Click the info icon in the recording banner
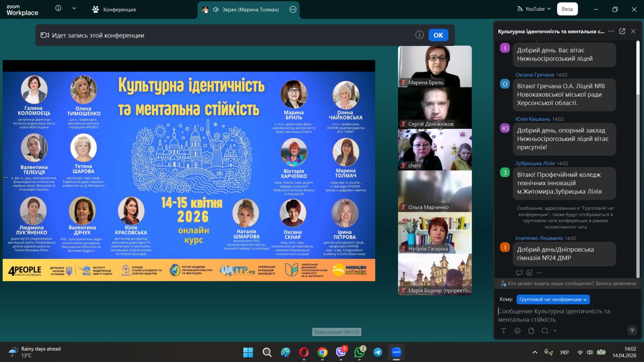The width and height of the screenshot is (644, 362). [419, 35]
